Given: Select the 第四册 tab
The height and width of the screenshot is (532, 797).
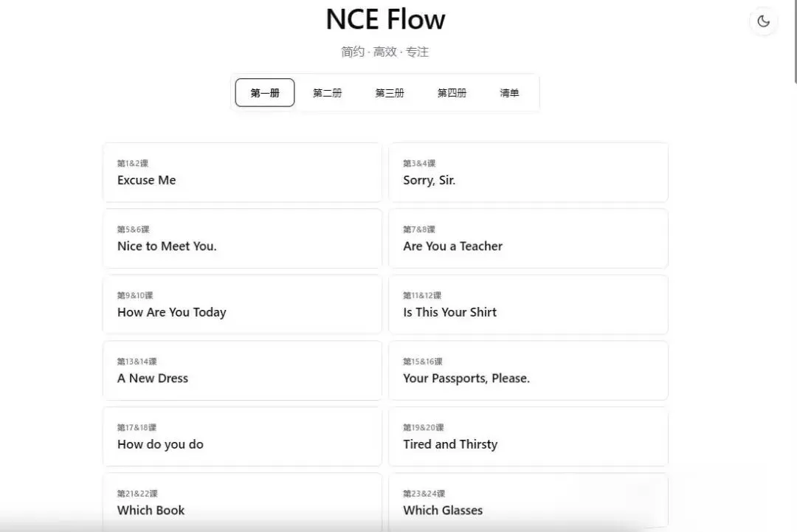Looking at the screenshot, I should pyautogui.click(x=452, y=93).
